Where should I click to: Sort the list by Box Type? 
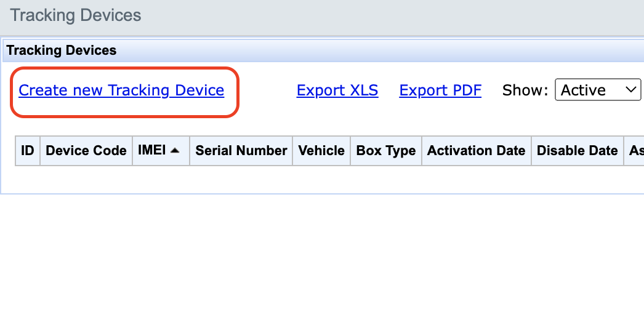coord(386,151)
